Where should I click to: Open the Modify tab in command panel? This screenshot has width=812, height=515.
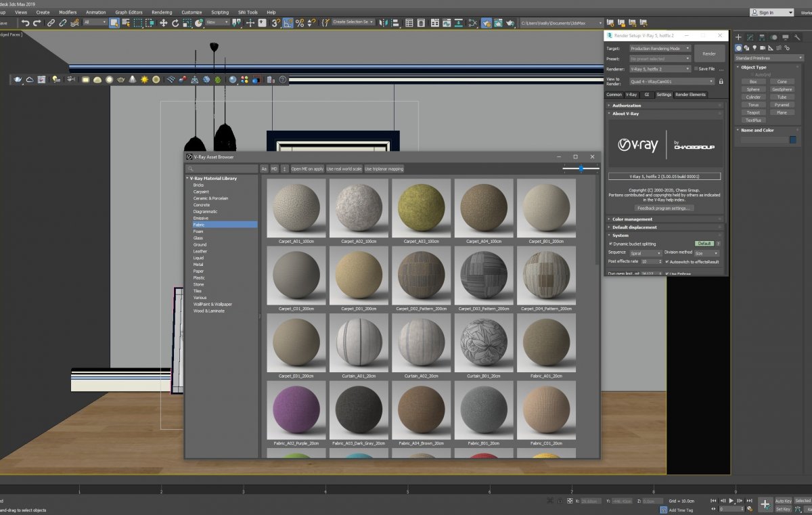[749, 37]
